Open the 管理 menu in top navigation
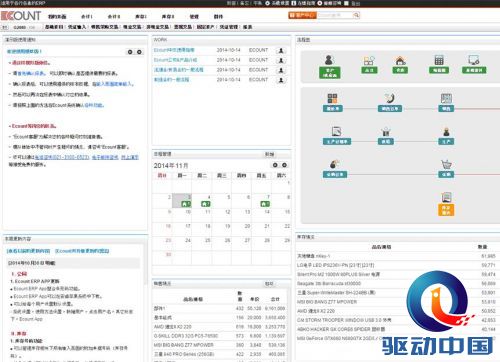This screenshot has height=362, width=500. pyautogui.click(x=194, y=16)
